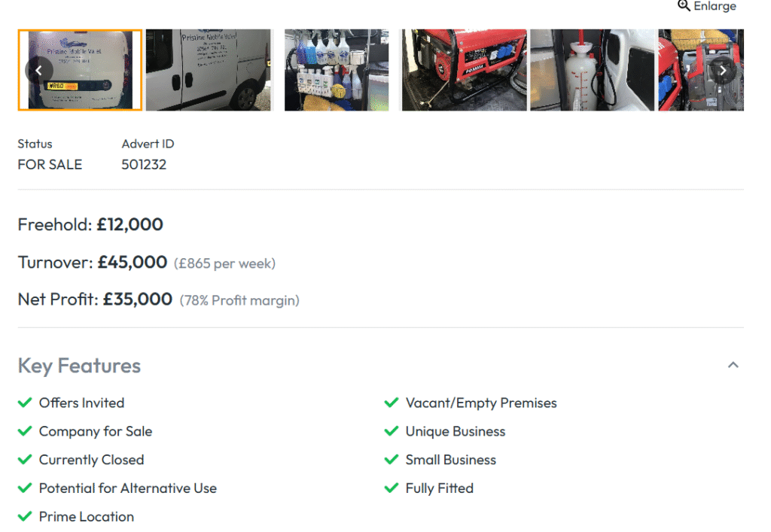Click the Enlarge text label
This screenshot has width=771, height=532.
713,6
